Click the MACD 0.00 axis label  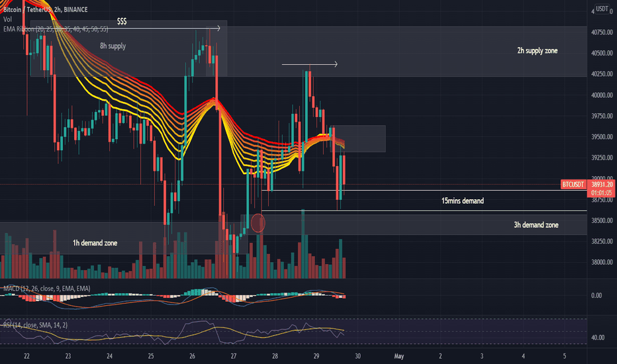point(596,296)
